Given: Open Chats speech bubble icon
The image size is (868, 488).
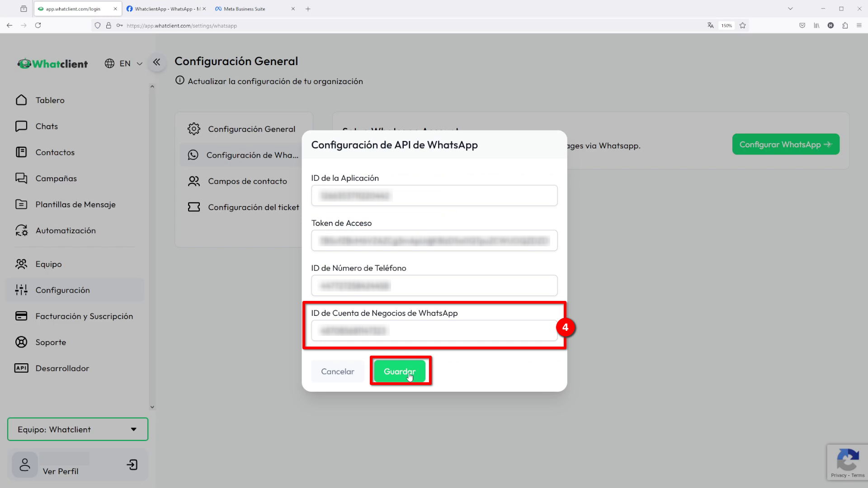Looking at the screenshot, I should point(21,126).
